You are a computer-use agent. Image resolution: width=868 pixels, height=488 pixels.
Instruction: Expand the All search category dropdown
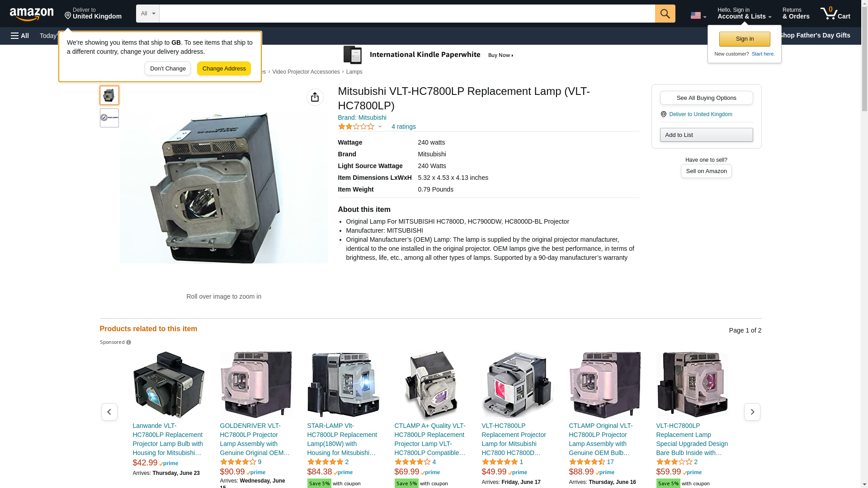pyautogui.click(x=147, y=14)
